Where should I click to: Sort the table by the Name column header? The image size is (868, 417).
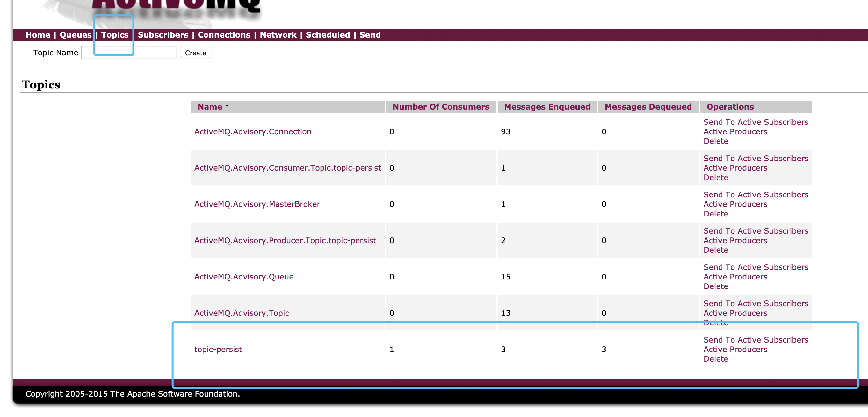point(210,107)
